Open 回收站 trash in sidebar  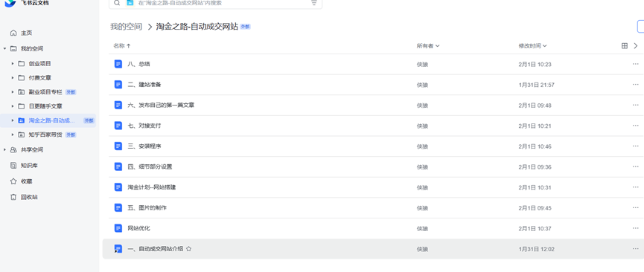tap(29, 197)
